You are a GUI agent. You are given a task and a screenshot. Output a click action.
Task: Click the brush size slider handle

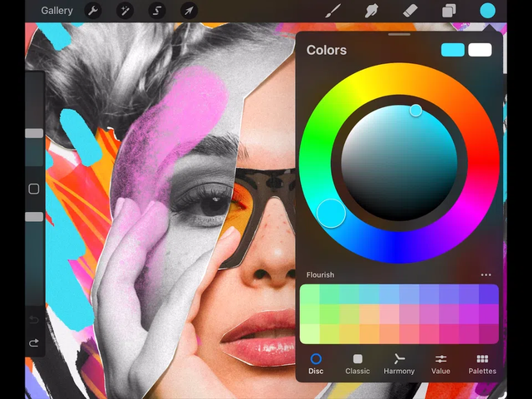click(x=34, y=133)
